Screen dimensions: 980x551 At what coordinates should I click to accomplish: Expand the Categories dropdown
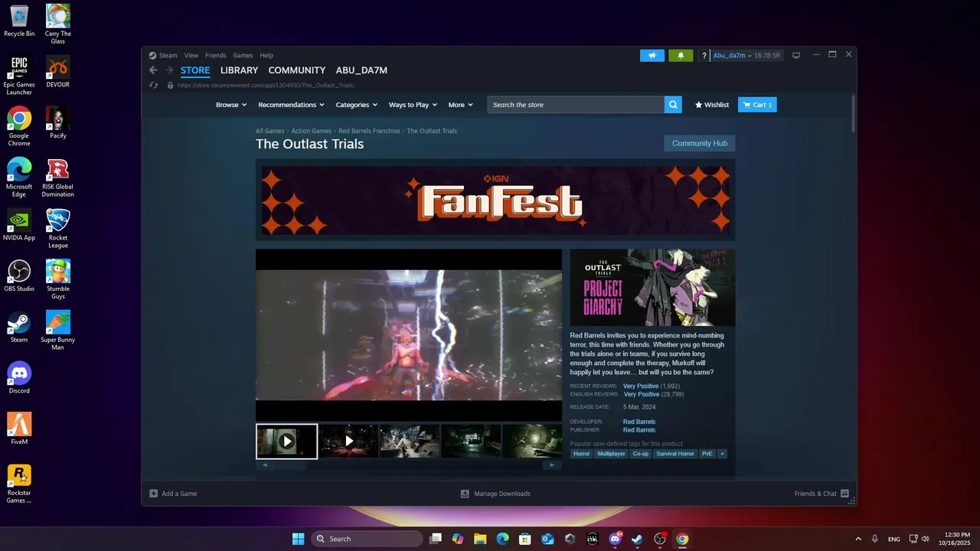pyautogui.click(x=356, y=105)
